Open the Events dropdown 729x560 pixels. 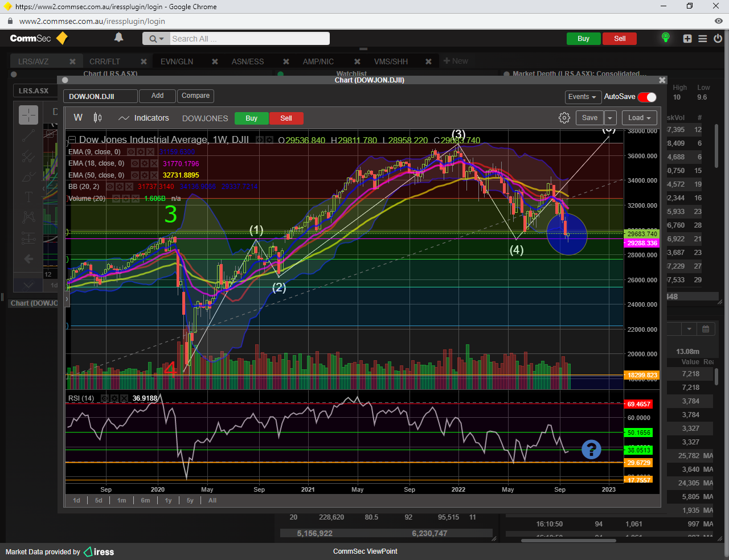pos(582,97)
